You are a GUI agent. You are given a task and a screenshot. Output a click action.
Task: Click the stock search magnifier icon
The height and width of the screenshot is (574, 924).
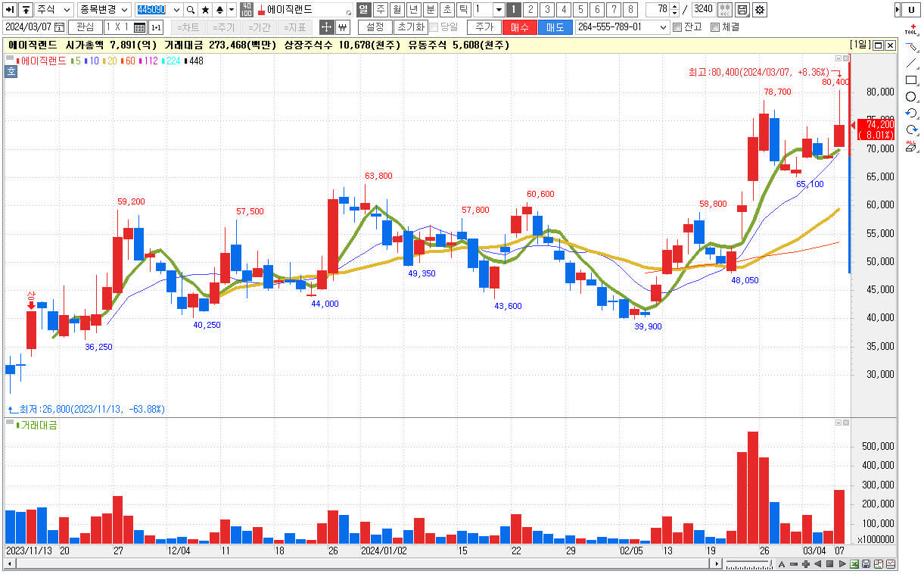(191, 10)
